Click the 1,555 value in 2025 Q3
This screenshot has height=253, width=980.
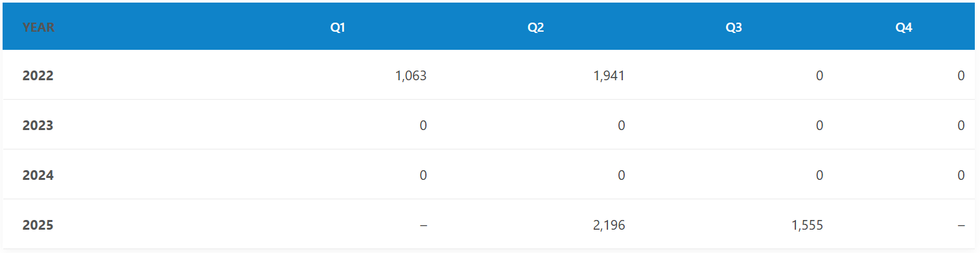pyautogui.click(x=808, y=225)
